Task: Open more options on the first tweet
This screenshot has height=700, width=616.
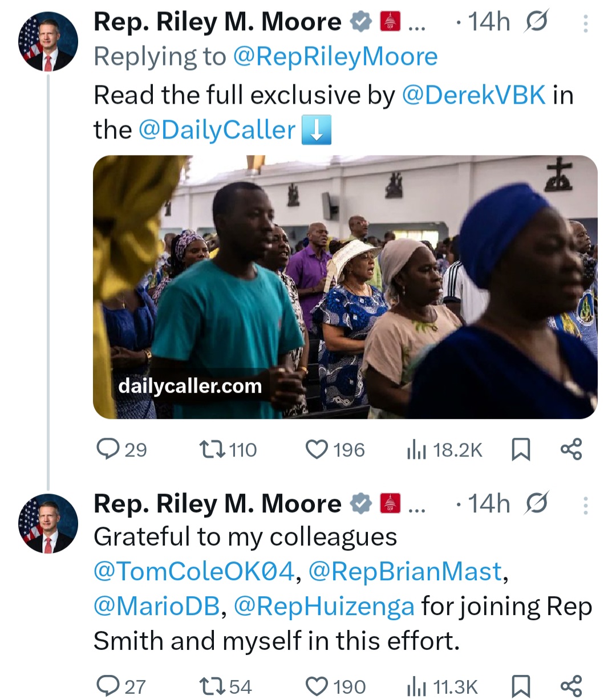Action: [x=586, y=22]
